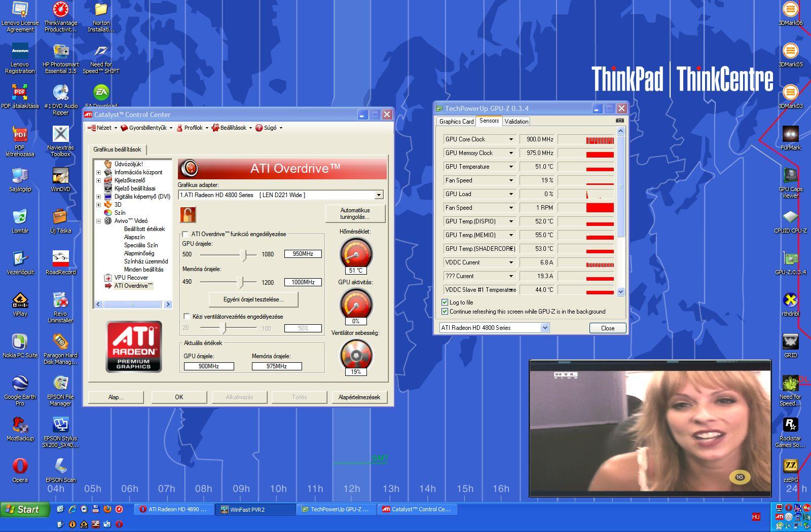Open the ViPlay desktop icon

click(20, 305)
